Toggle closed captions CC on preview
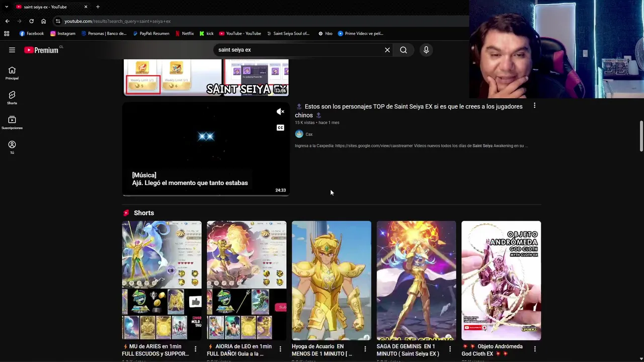Image resolution: width=644 pixels, height=362 pixels. (x=280, y=128)
